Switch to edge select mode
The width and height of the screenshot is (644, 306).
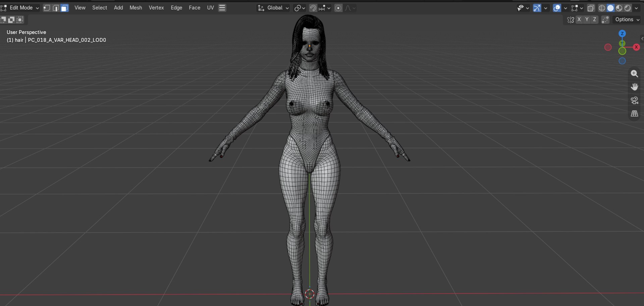[x=56, y=8]
